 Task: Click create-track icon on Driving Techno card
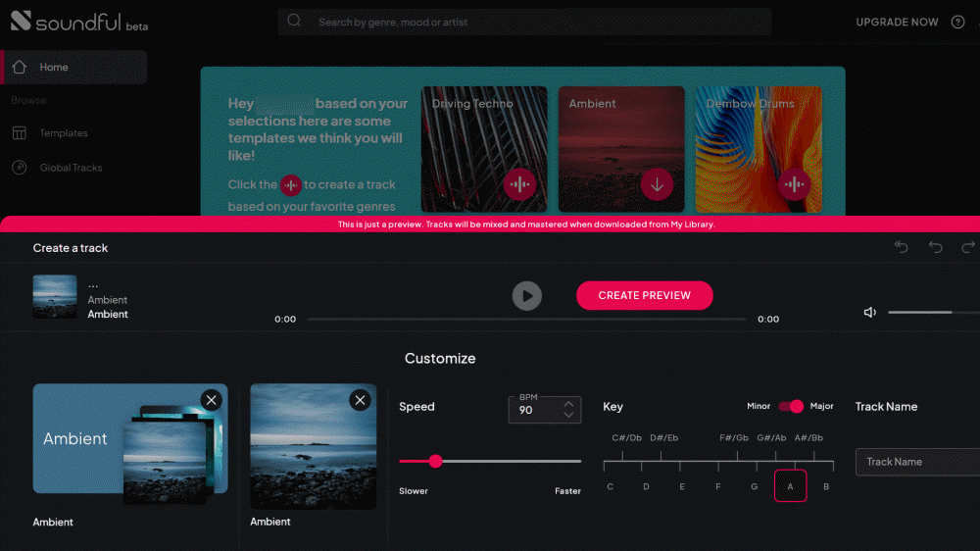519,184
